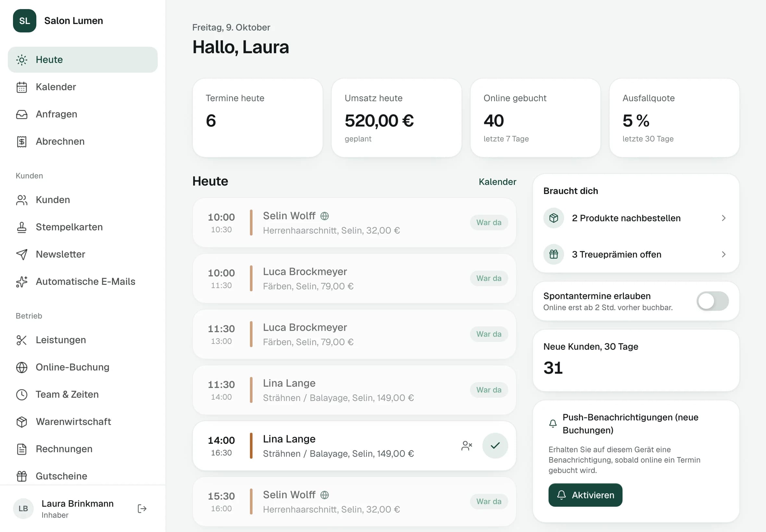The height and width of the screenshot is (532, 766).
Task: Click the bell icon beside Push-Benachrichtigungen heading
Action: point(553,424)
